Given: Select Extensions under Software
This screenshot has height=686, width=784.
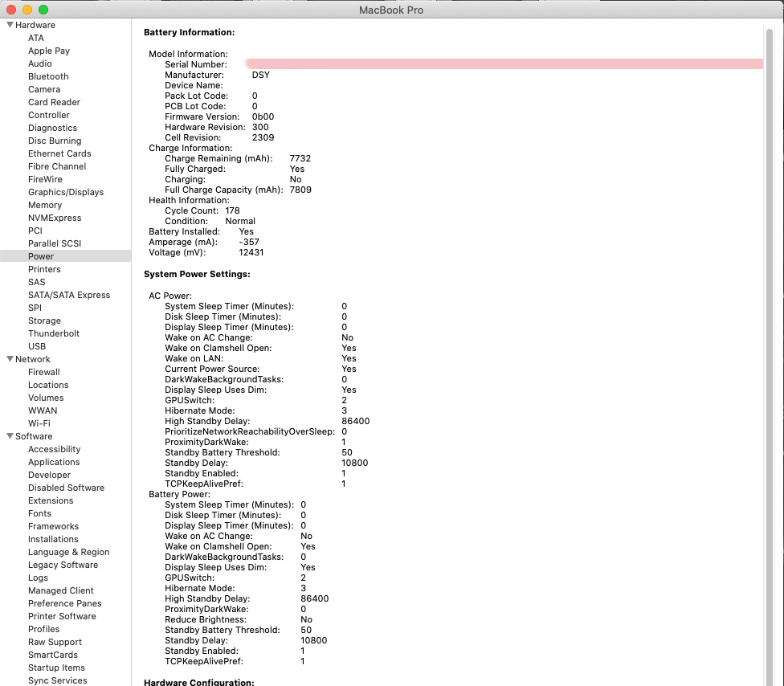Looking at the screenshot, I should 51,500.
